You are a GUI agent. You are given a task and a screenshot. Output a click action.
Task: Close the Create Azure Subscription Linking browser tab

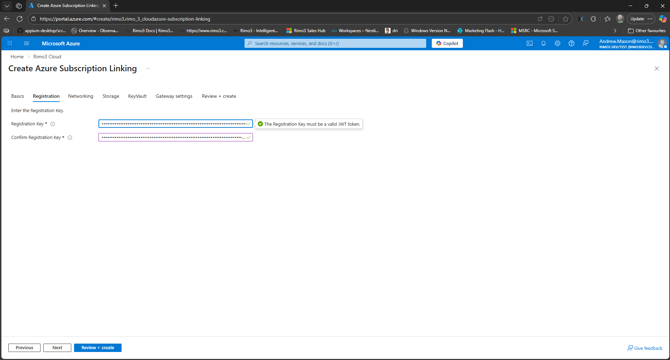point(104,6)
